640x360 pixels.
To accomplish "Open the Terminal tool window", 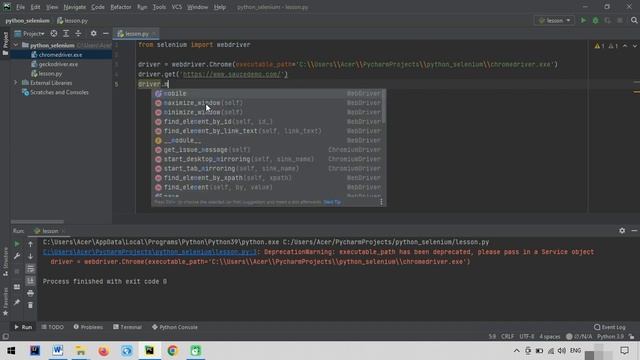I will pyautogui.click(x=127, y=327).
